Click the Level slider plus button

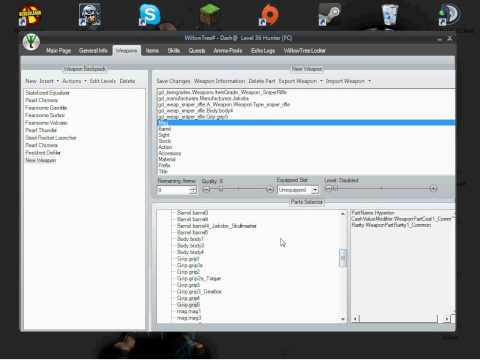(433, 188)
